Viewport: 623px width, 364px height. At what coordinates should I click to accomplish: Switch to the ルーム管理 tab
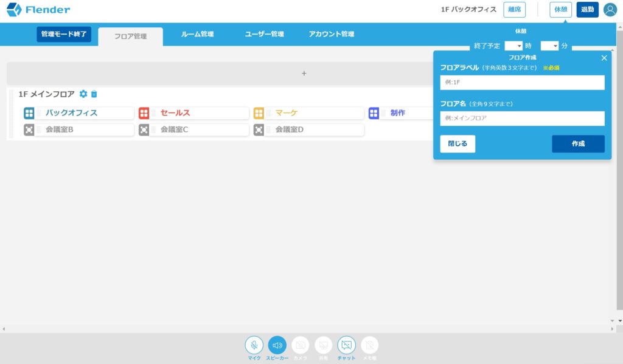tap(198, 35)
